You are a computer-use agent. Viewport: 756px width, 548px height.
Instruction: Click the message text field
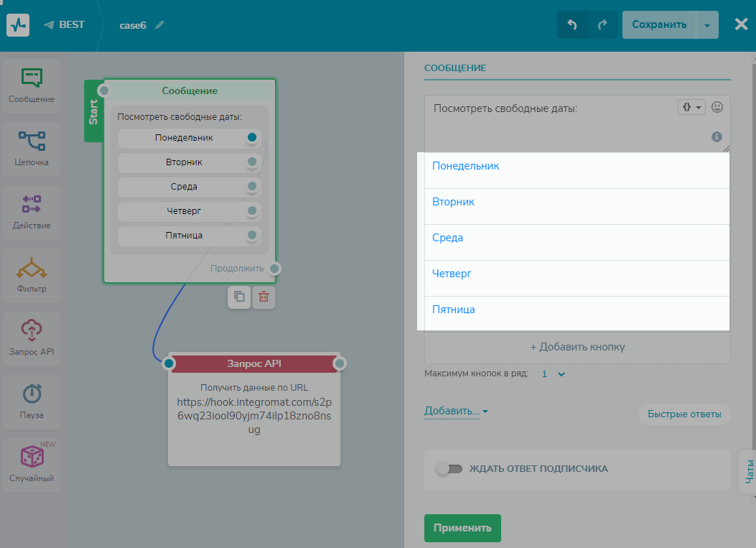pyautogui.click(x=553, y=124)
